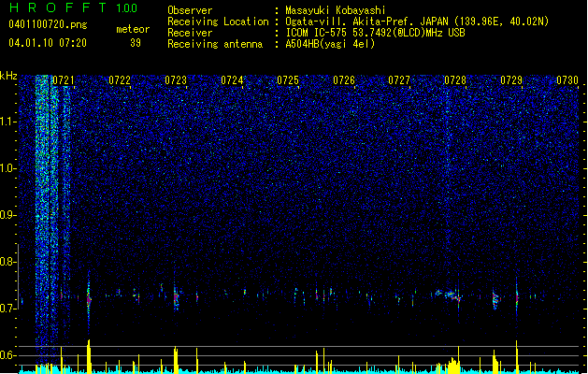Select receiver ICOM IC-575 53.7492 MHz text
Viewport: 588px width, 374px height.
click(x=376, y=33)
